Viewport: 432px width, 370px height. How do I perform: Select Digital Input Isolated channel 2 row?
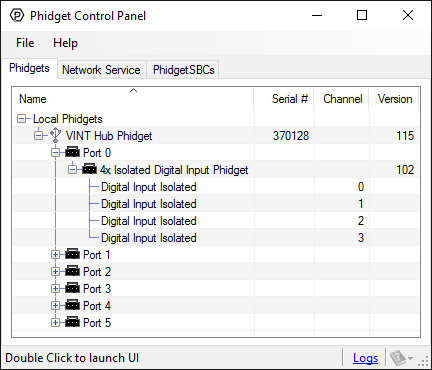click(x=216, y=221)
